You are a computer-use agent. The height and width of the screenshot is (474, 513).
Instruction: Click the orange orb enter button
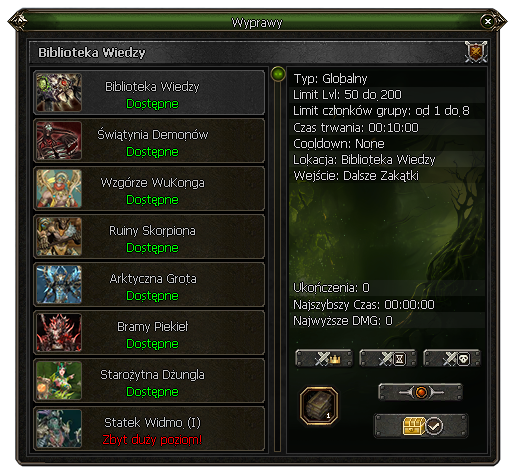click(421, 392)
